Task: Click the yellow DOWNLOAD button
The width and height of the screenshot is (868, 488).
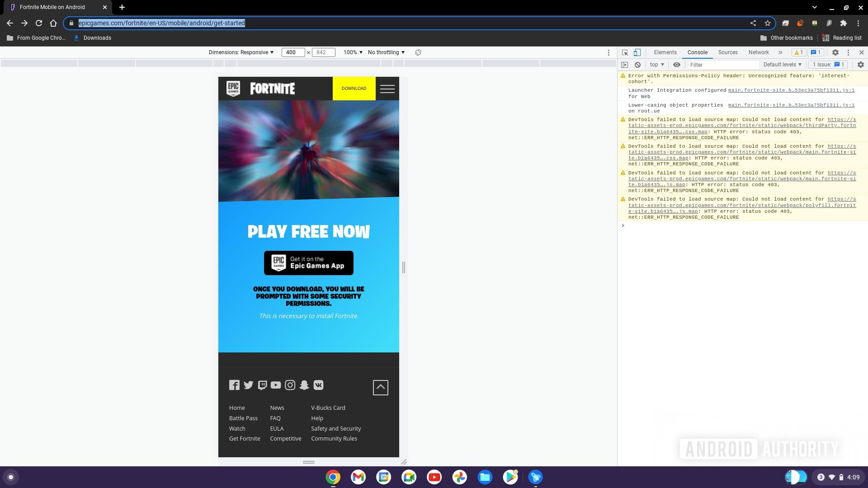Action: click(354, 89)
